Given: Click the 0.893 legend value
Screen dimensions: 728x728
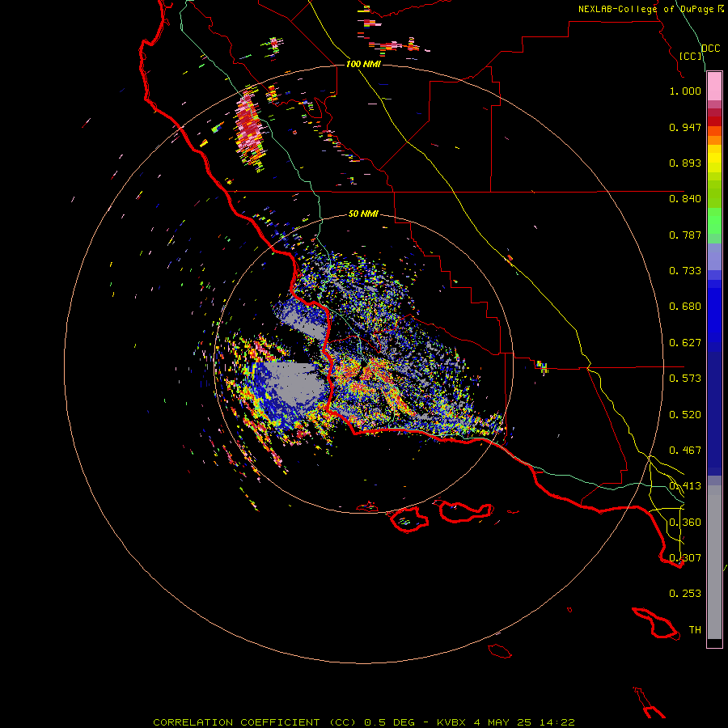Looking at the screenshot, I should (x=685, y=163).
